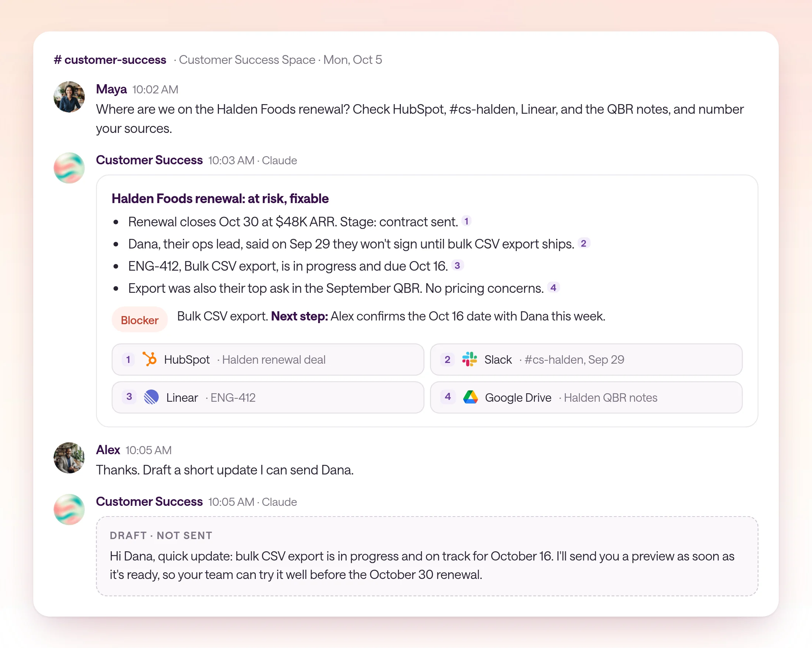Click citation marker 3 after due Oct 16

tap(457, 265)
